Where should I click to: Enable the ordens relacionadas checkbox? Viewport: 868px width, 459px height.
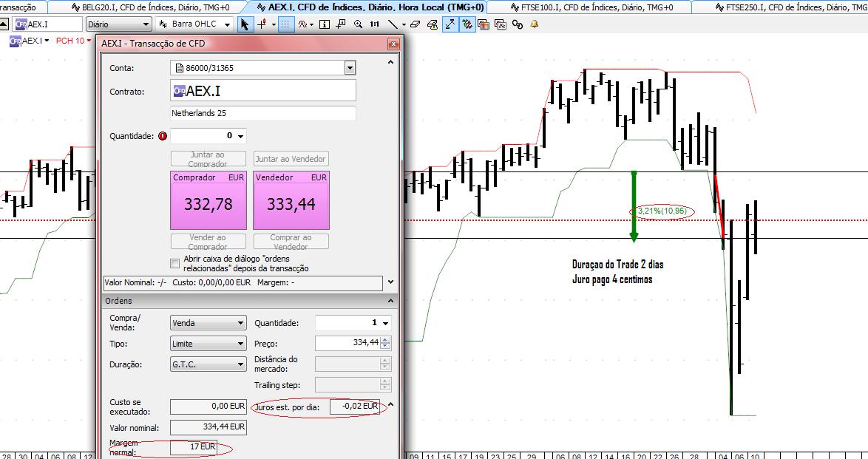(175, 264)
